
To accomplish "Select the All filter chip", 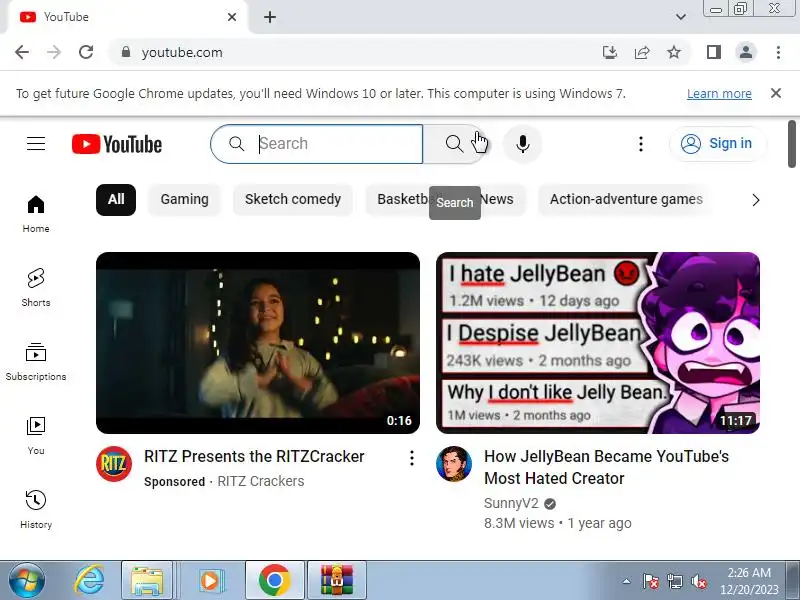I will [116, 199].
